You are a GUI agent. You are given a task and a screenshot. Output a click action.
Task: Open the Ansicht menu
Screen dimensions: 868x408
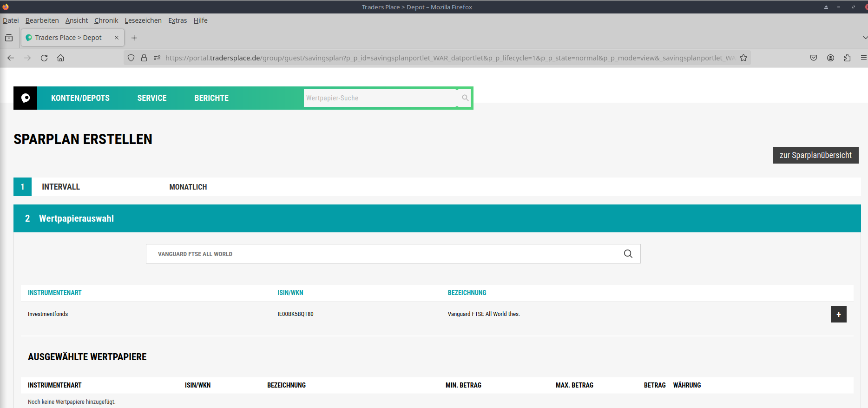point(77,20)
